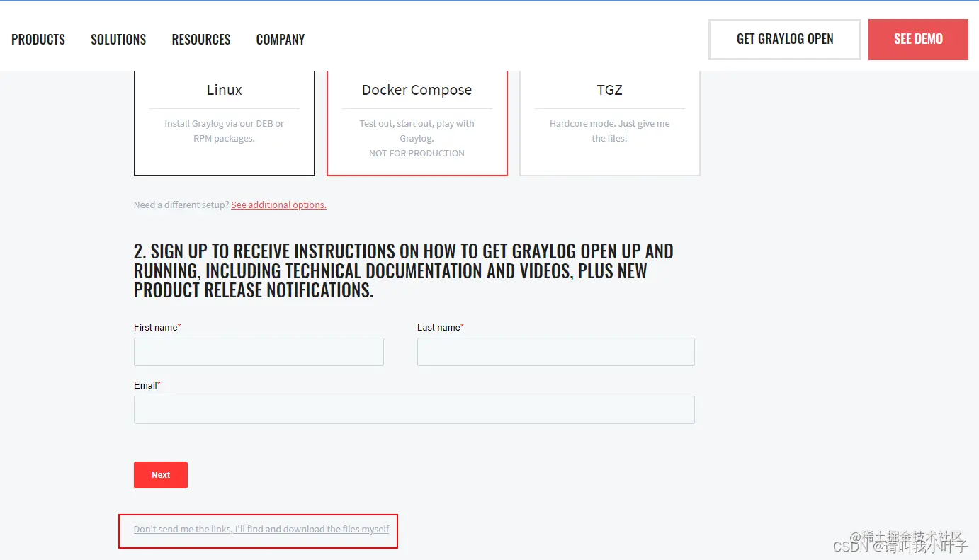The width and height of the screenshot is (979, 560).
Task: Click the GET GRAYLOG OPEN button
Action: pos(785,40)
